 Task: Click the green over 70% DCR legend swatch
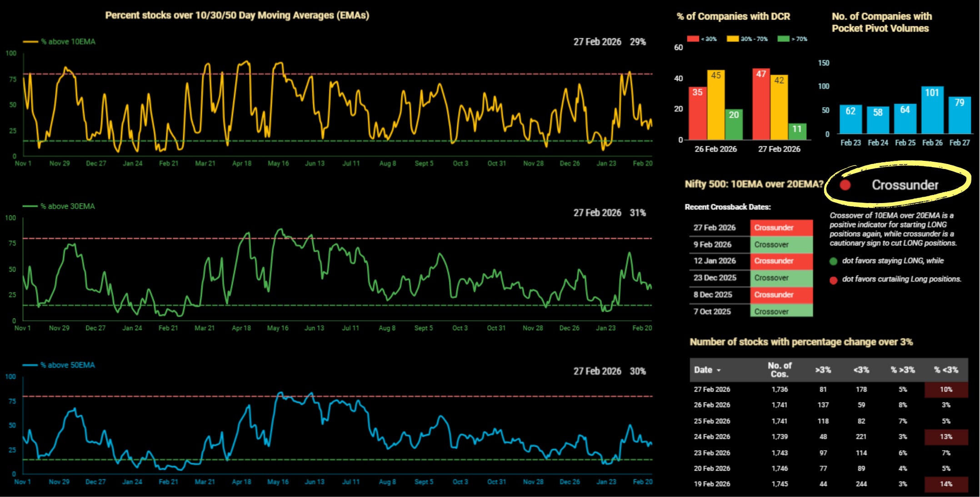click(783, 39)
